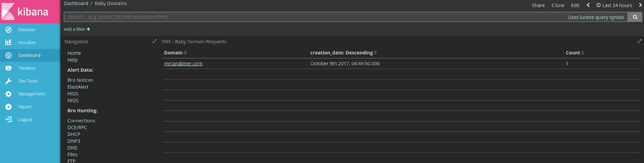This screenshot has height=163, width=644.
Task: Open the mrcarabiner.com domain link
Action: (x=183, y=63)
